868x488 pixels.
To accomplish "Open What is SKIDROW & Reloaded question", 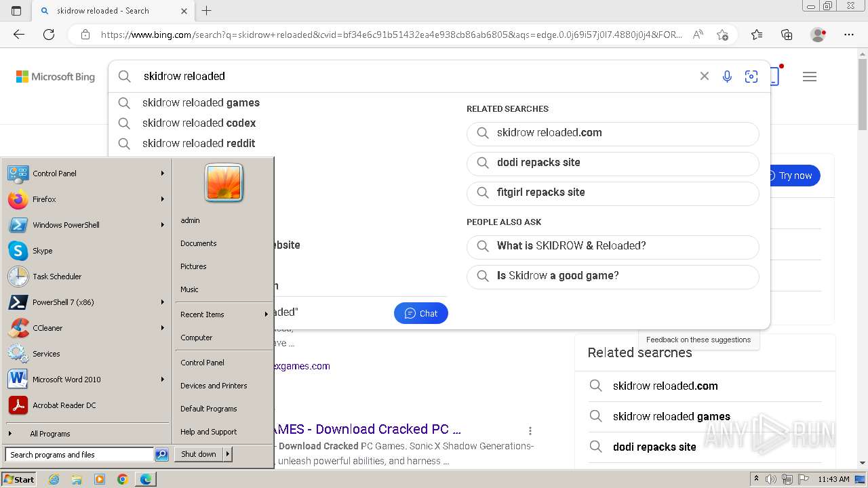I will pos(613,246).
